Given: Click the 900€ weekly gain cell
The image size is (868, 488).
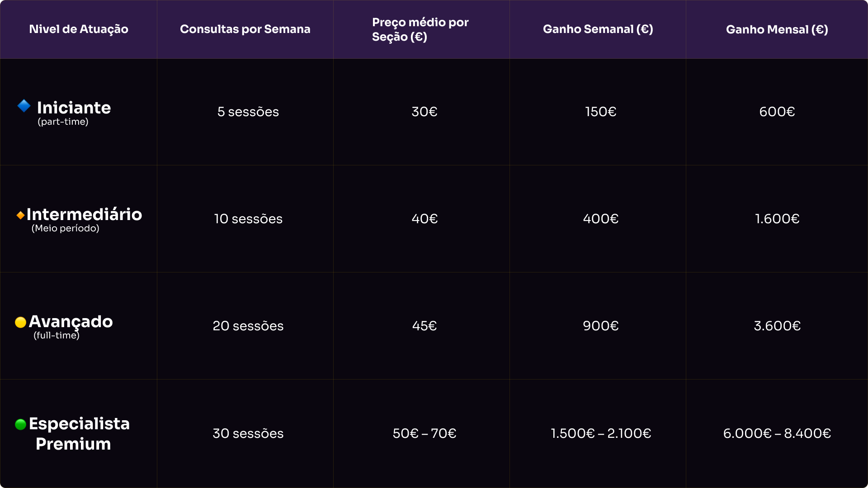Looking at the screenshot, I should (600, 326).
